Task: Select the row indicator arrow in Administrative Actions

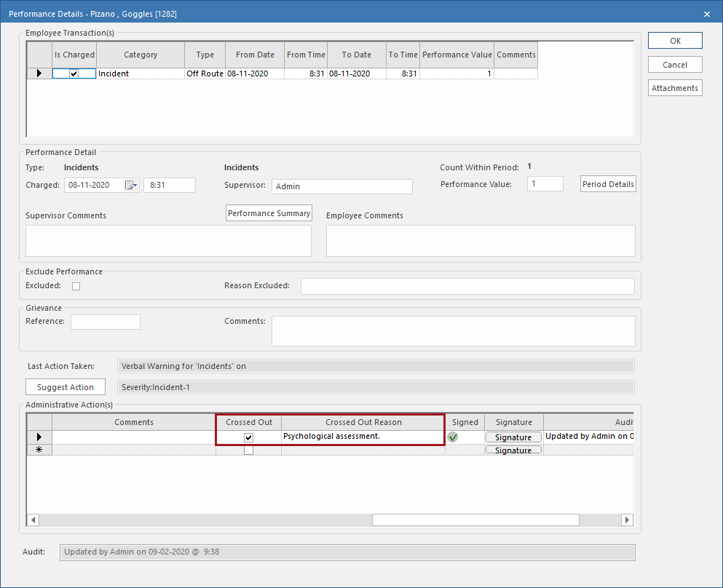Action: point(39,437)
